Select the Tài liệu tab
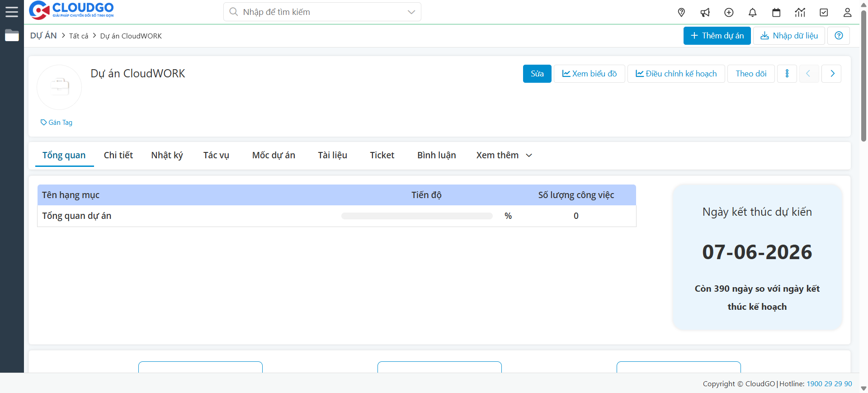This screenshot has width=868, height=393. coord(333,155)
